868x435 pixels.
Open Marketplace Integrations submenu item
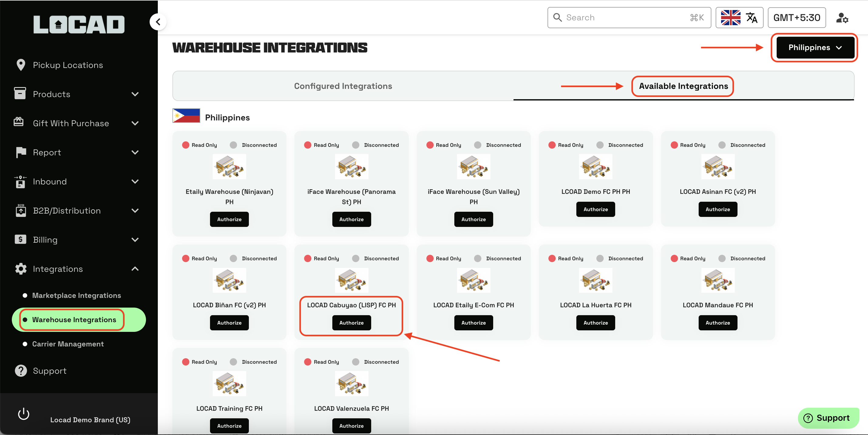[76, 295]
